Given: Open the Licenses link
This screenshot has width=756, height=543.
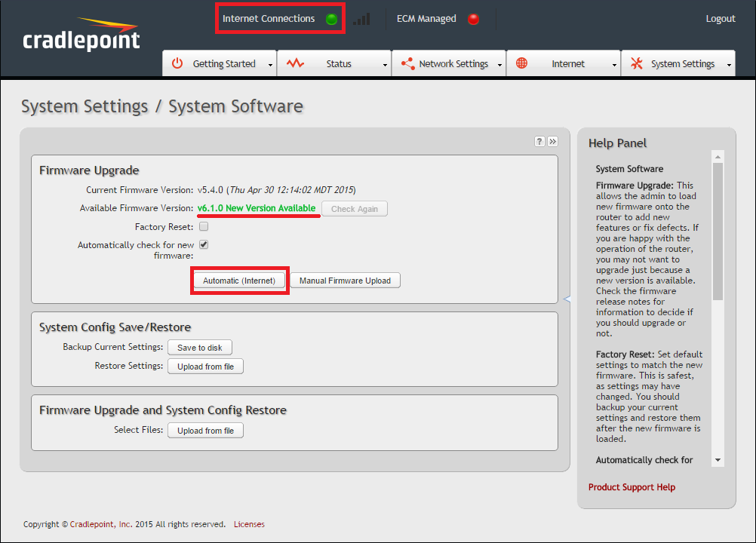Looking at the screenshot, I should point(249,524).
